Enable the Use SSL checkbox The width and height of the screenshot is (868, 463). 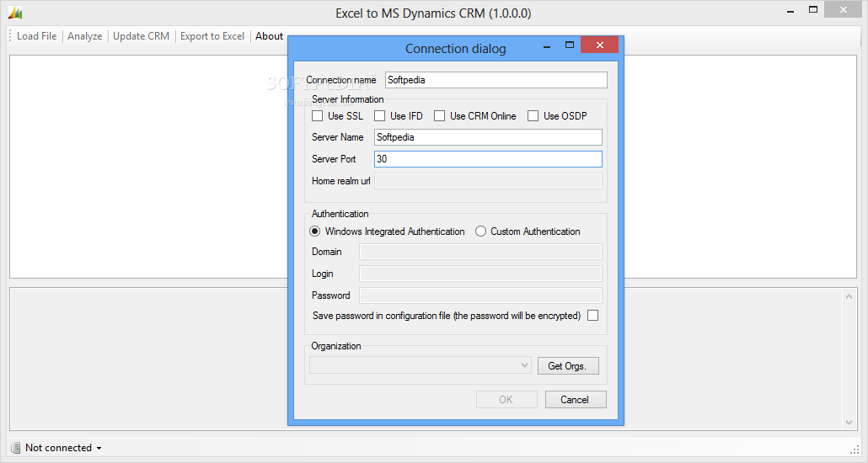pyautogui.click(x=317, y=115)
